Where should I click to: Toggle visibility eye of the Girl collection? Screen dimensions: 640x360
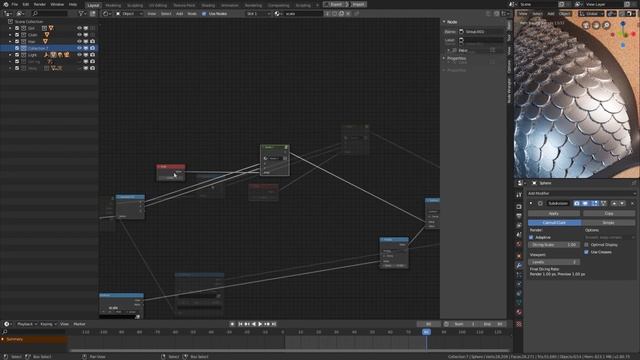point(79,28)
